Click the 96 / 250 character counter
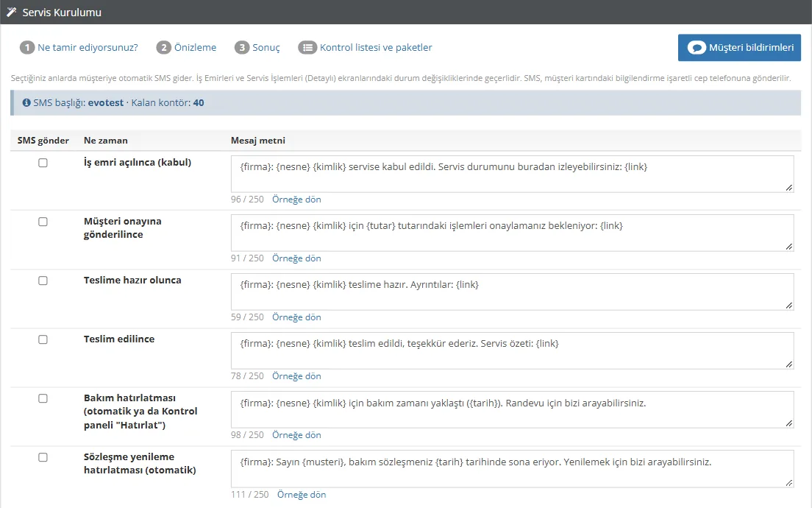Viewport: 812px width, 508px height. (x=247, y=200)
